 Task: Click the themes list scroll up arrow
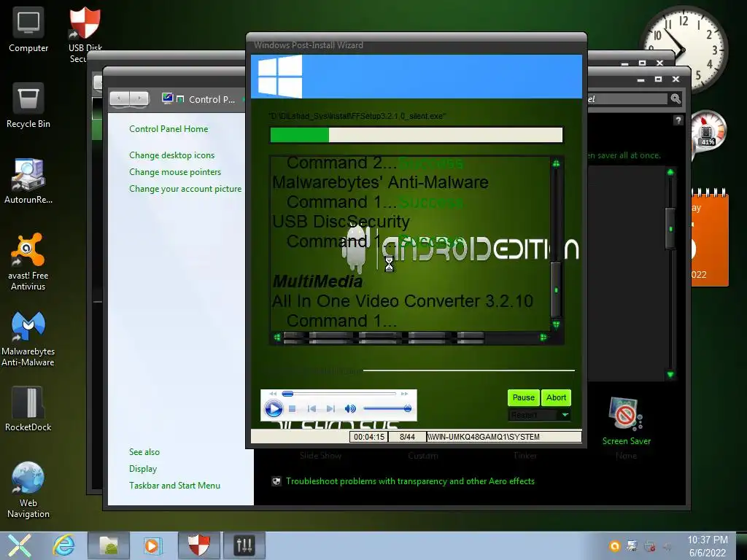(x=670, y=172)
